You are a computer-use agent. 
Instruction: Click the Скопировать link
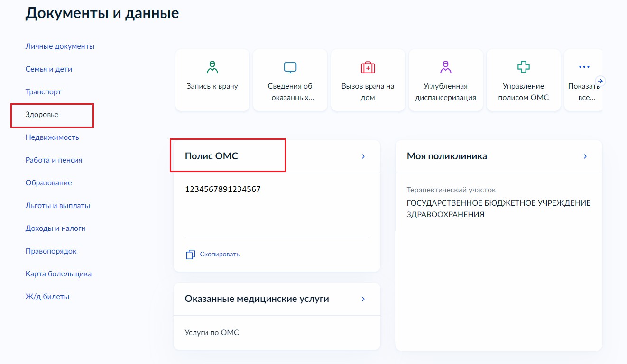[x=220, y=255]
